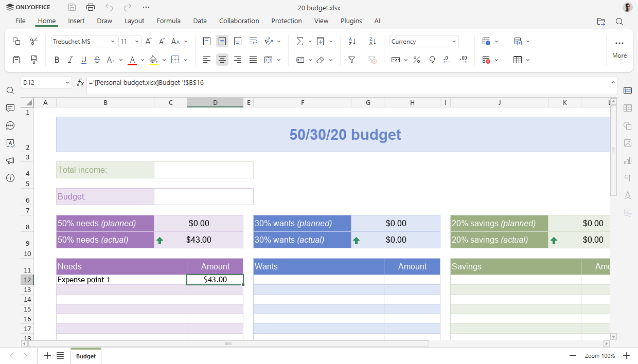Click the Sum function icon
The width and height of the screenshot is (638, 364).
coord(300,41)
